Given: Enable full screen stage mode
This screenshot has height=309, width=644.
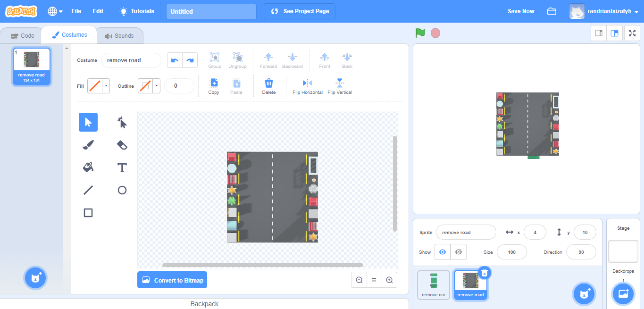Looking at the screenshot, I should coord(632,33).
